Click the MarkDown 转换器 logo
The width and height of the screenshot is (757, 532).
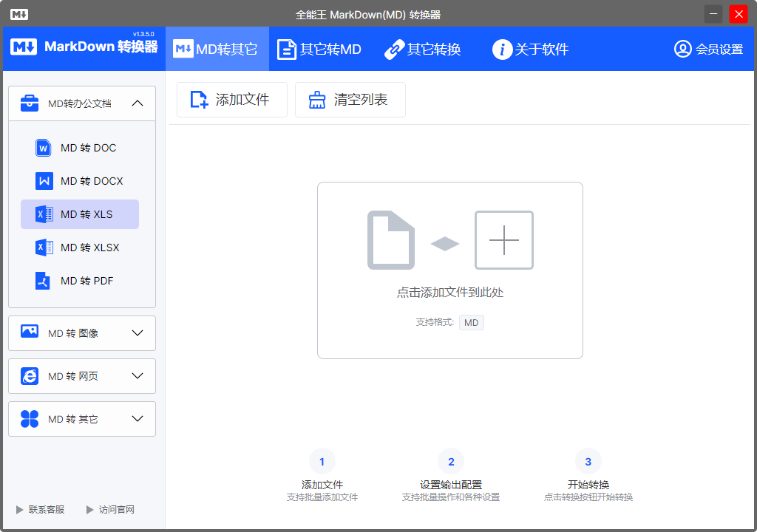point(84,47)
